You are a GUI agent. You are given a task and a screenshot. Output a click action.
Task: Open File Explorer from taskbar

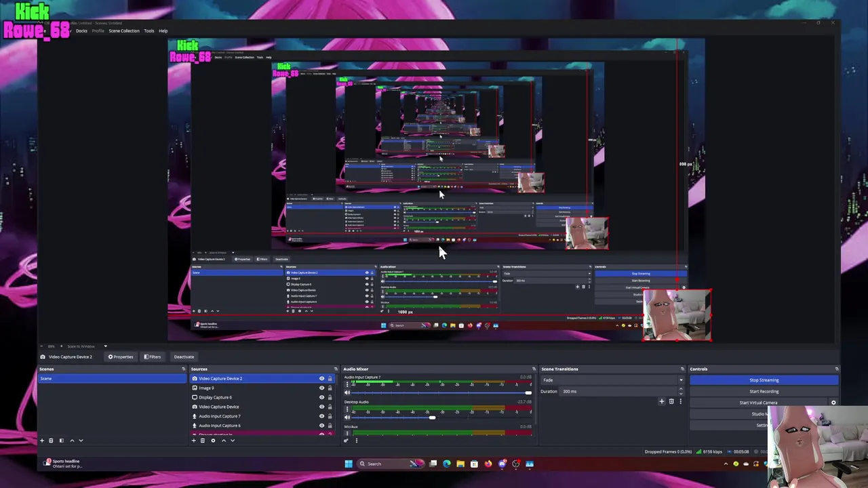tap(460, 464)
